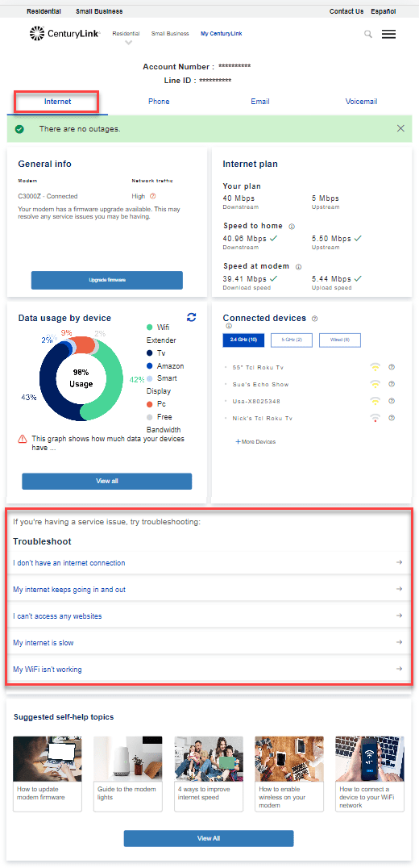Dismiss the no outages banner
The width and height of the screenshot is (419, 868).
pyautogui.click(x=400, y=128)
